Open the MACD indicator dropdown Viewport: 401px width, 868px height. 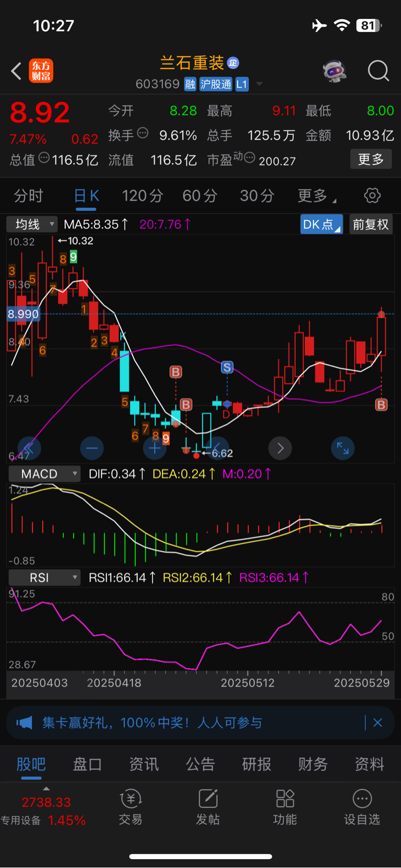click(45, 474)
